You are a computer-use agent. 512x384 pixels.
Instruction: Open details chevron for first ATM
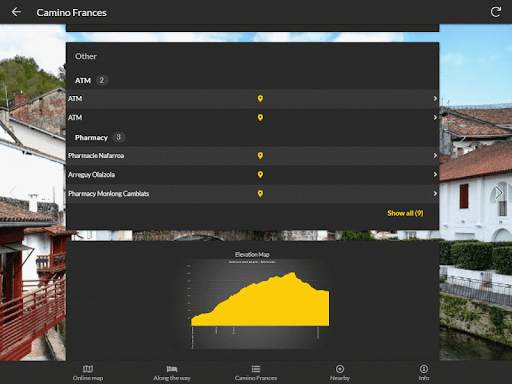(x=435, y=99)
